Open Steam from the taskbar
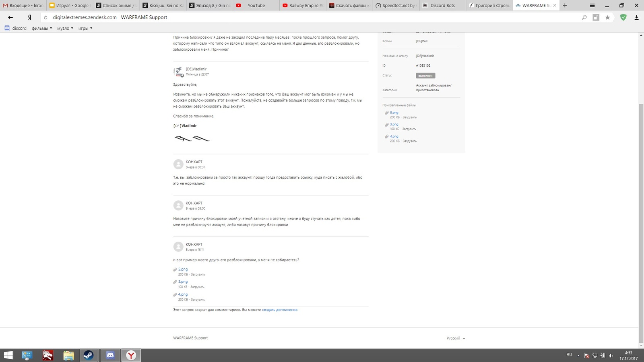644x362 pixels. [88, 355]
